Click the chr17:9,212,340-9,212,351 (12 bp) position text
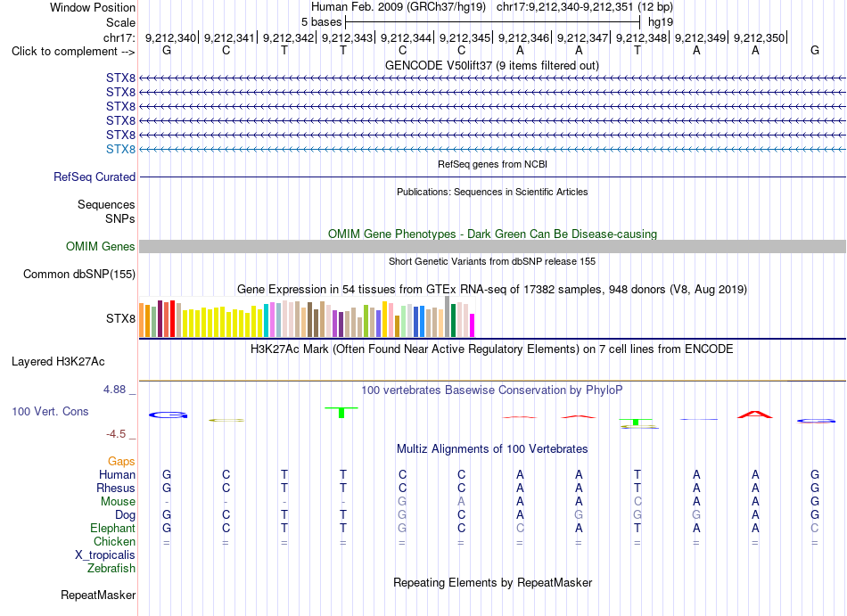Viewport: 847px width, 616px height. (x=585, y=7)
